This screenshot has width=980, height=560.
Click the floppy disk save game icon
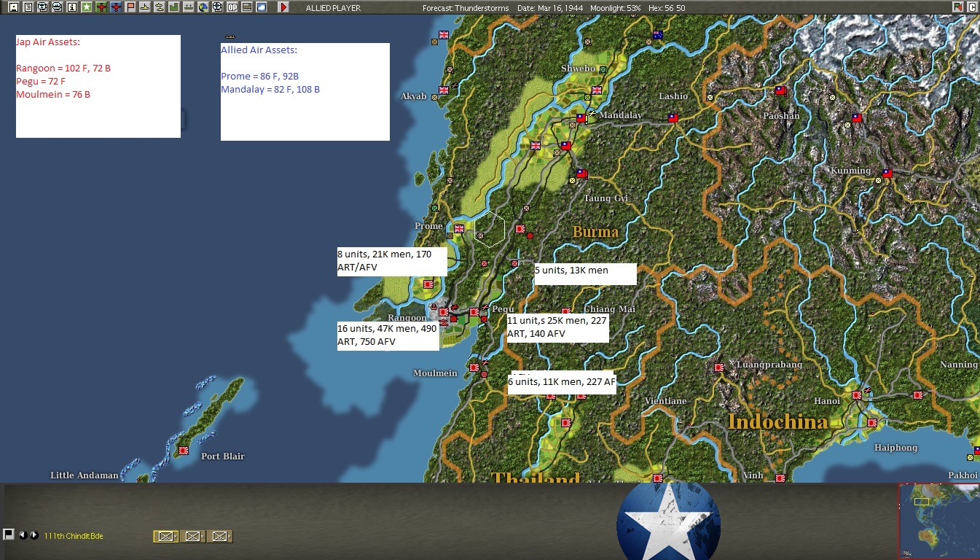point(12,7)
